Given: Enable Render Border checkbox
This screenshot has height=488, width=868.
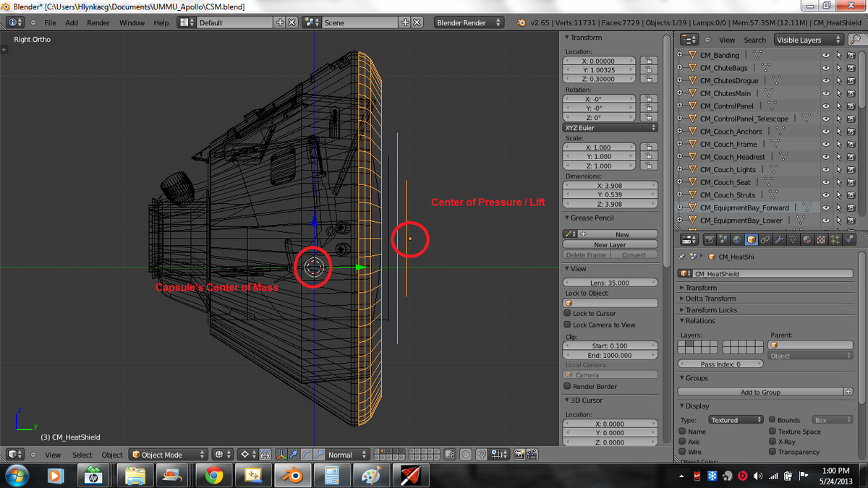Looking at the screenshot, I should coord(568,386).
